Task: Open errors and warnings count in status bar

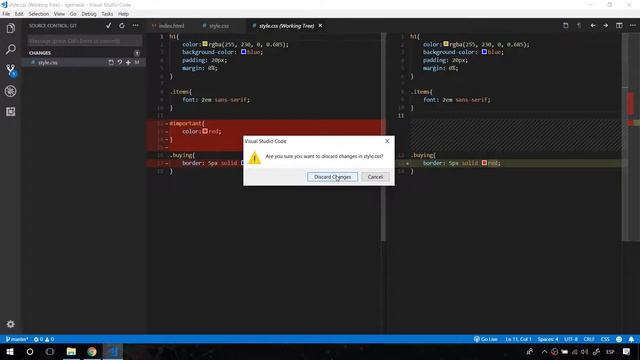Action: pyautogui.click(x=44, y=339)
